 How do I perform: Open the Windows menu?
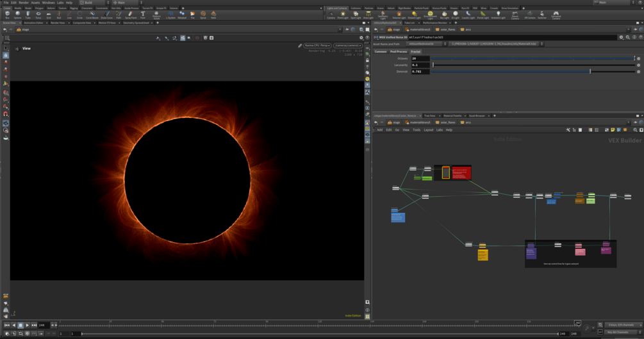pos(48,3)
